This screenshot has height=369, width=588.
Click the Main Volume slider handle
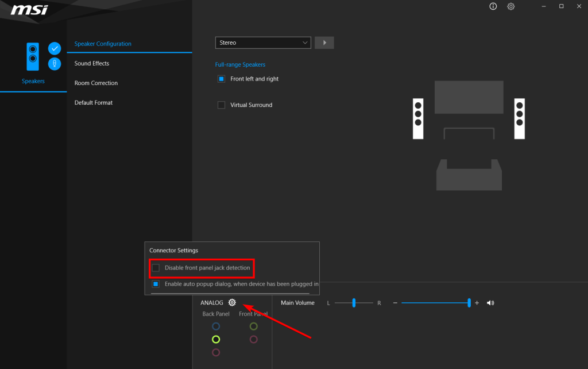point(469,303)
